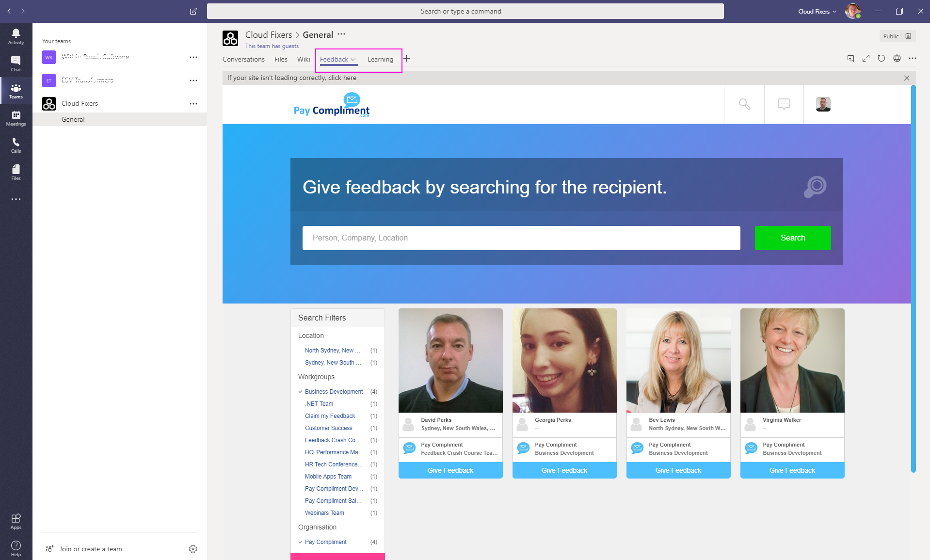The height and width of the screenshot is (560, 930).
Task: Filter by Mobile Apps Team workgroup
Action: (x=328, y=477)
